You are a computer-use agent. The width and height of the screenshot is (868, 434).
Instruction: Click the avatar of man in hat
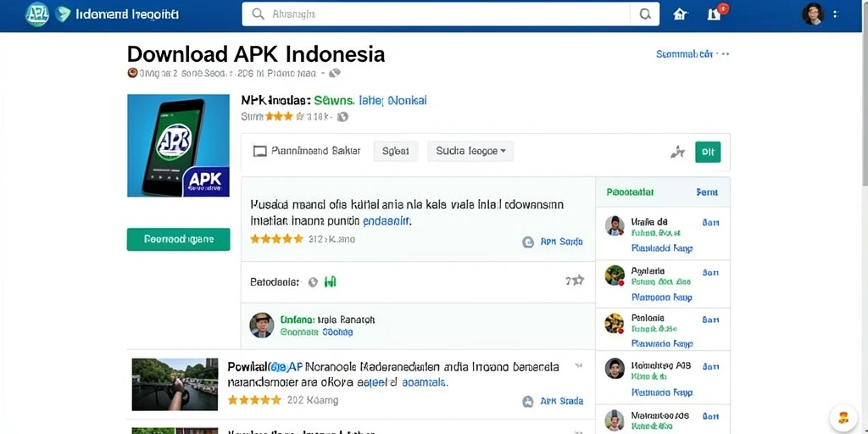coord(261,325)
